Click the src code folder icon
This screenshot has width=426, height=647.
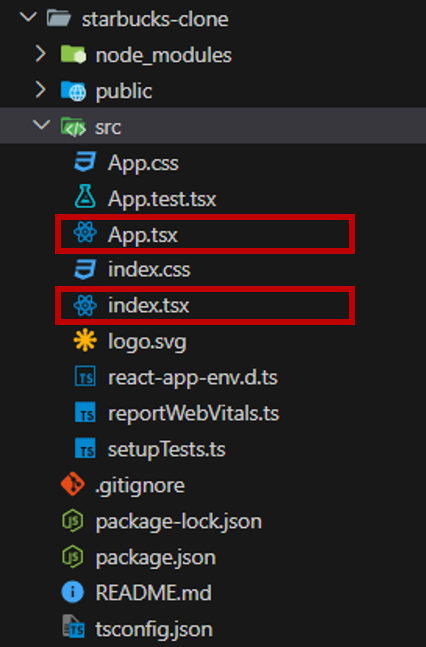coord(73,127)
